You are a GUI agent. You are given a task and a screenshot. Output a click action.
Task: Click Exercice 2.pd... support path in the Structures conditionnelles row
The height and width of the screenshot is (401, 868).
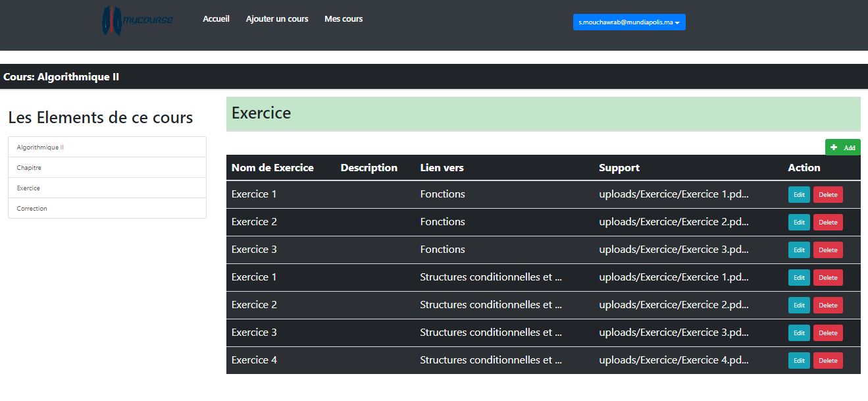coord(674,305)
